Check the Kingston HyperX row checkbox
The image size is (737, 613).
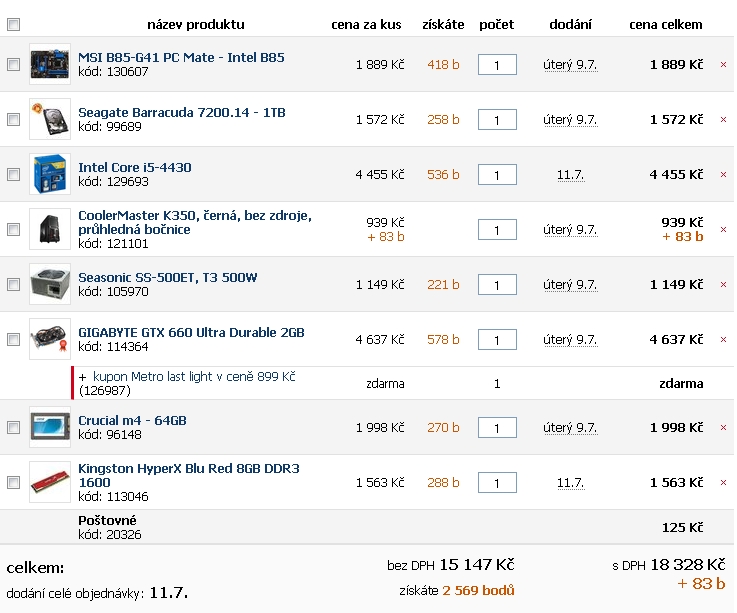tap(14, 482)
